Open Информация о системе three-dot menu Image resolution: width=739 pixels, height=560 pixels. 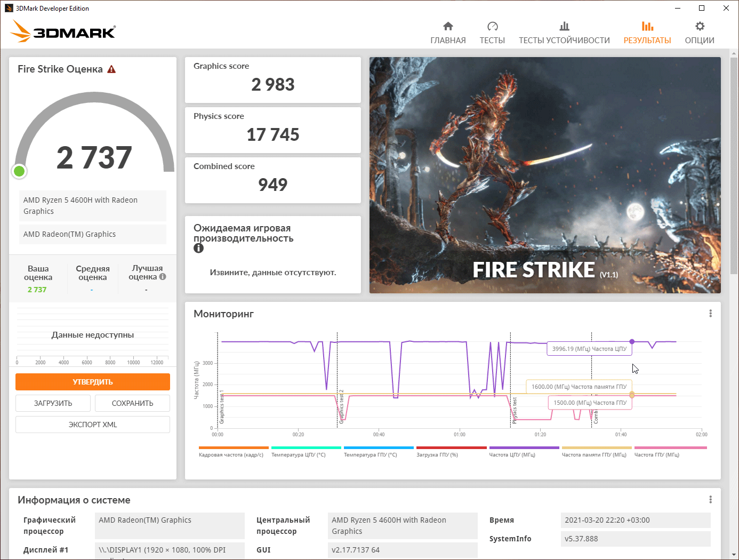click(710, 500)
